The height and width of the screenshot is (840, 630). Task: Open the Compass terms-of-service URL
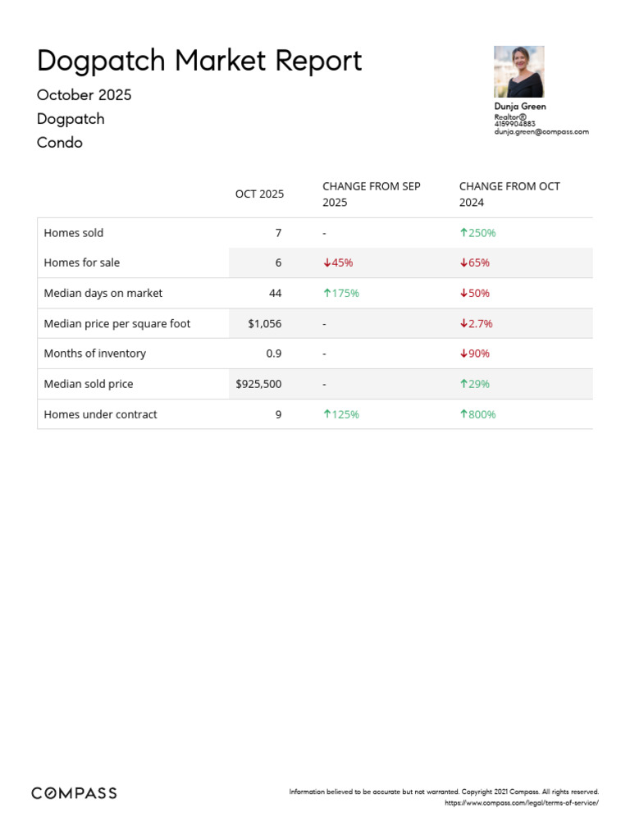(522, 802)
